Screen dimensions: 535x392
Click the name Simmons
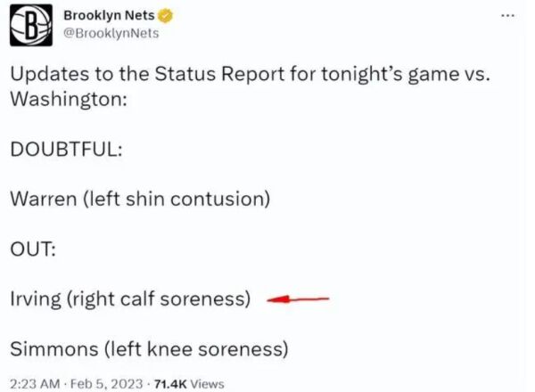click(51, 348)
